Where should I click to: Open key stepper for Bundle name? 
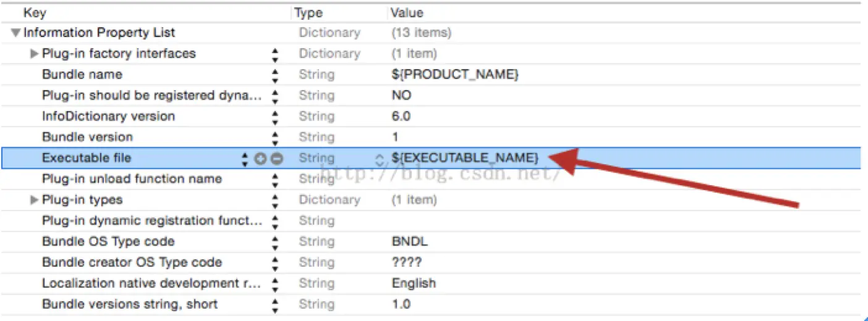[x=275, y=75]
